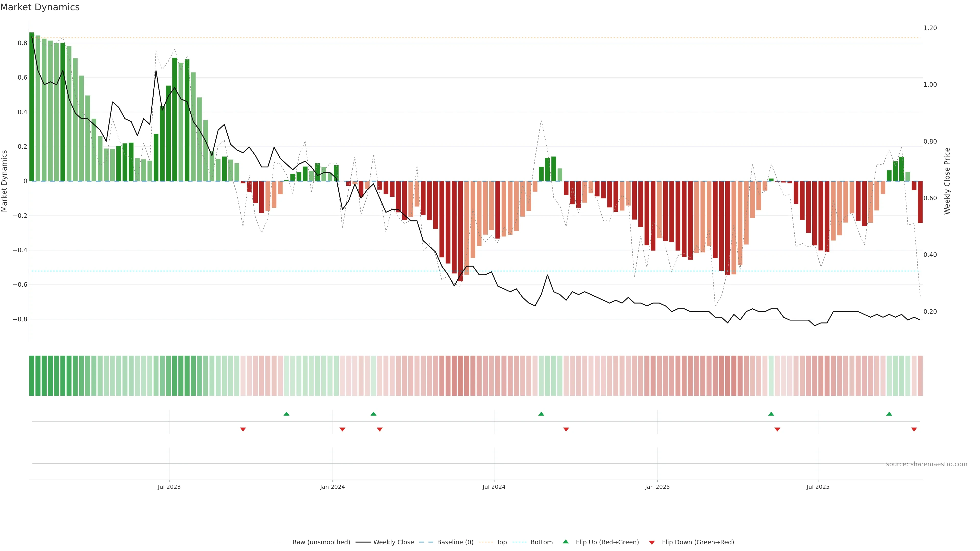980x551 pixels.
Task: Click the rightmost green flip-up triangle marker
Action: [x=889, y=414]
